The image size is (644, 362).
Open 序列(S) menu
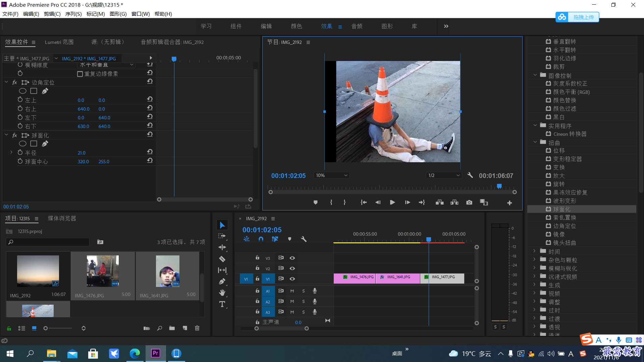(x=73, y=14)
